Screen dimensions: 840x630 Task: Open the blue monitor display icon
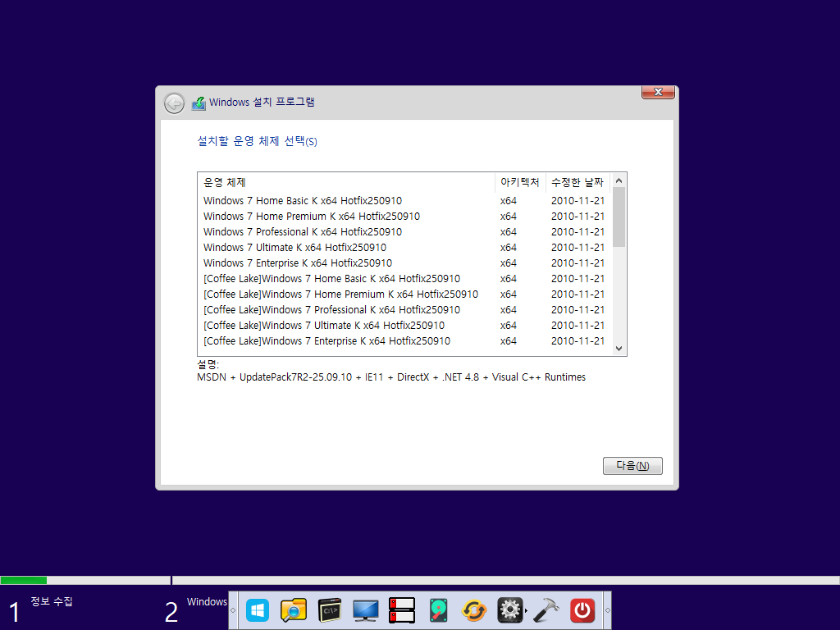(x=366, y=610)
